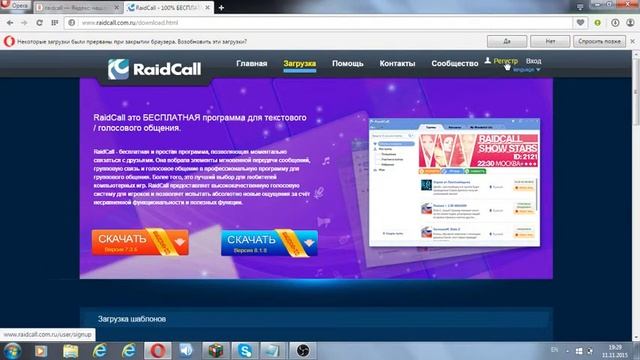The width and height of the screenshot is (640, 360).
Task: Open the Контакты menu item
Action: (x=397, y=64)
